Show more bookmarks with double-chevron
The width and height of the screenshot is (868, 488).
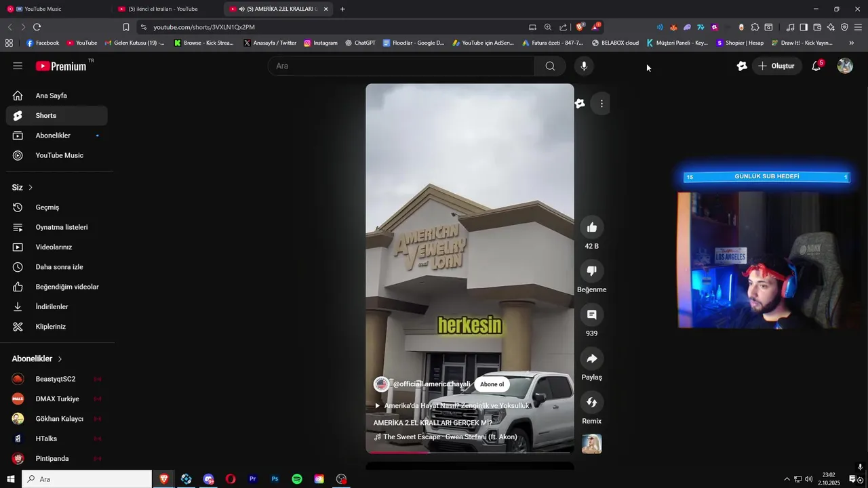(852, 43)
